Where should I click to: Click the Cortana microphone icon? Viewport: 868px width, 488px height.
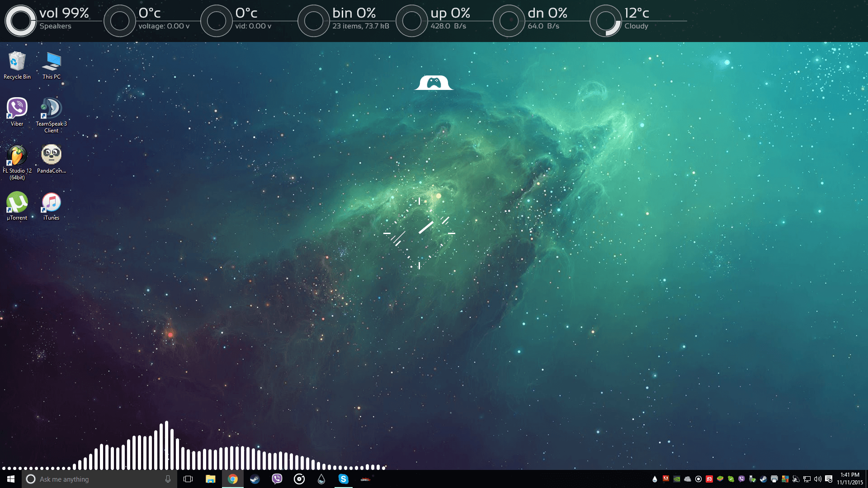(168, 479)
